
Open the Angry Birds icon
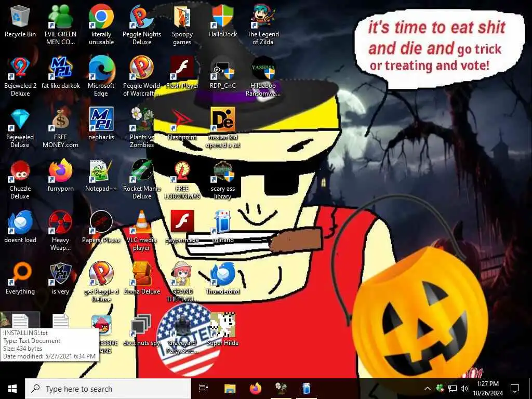[101, 325]
